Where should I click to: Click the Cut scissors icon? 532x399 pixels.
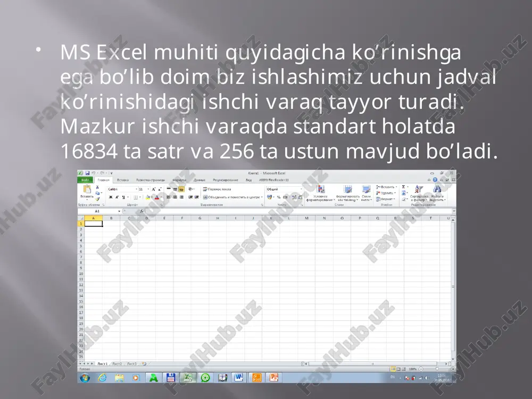click(x=97, y=187)
